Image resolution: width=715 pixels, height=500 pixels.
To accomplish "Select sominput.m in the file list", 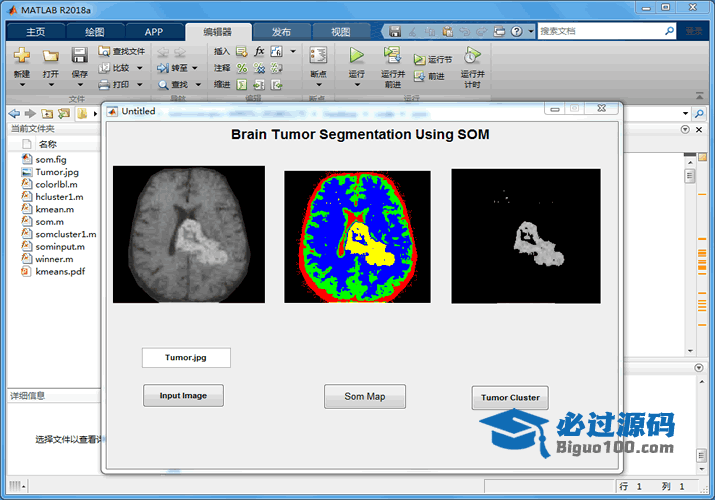I will [60, 247].
